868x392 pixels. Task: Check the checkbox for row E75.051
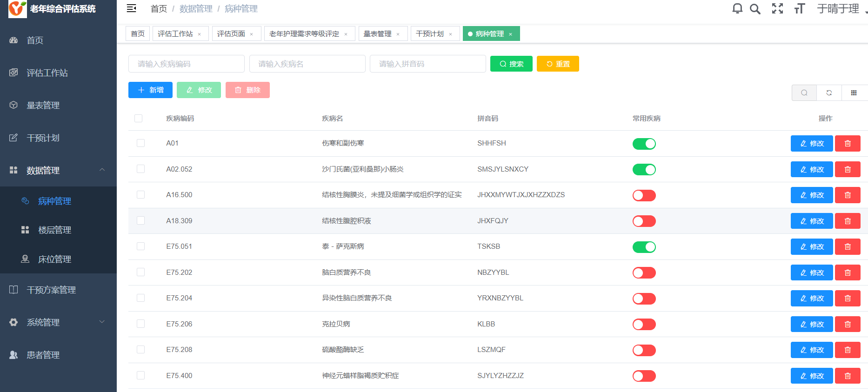click(140, 246)
